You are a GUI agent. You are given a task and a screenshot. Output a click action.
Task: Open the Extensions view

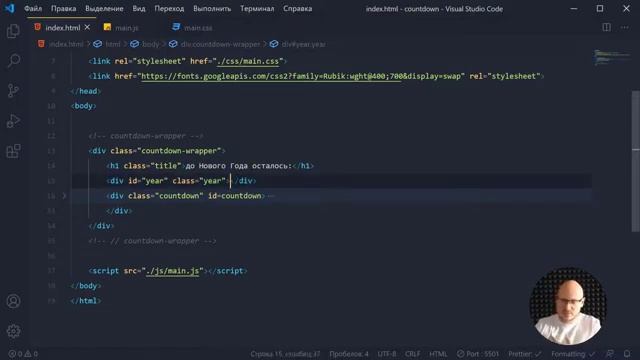pos(13,151)
